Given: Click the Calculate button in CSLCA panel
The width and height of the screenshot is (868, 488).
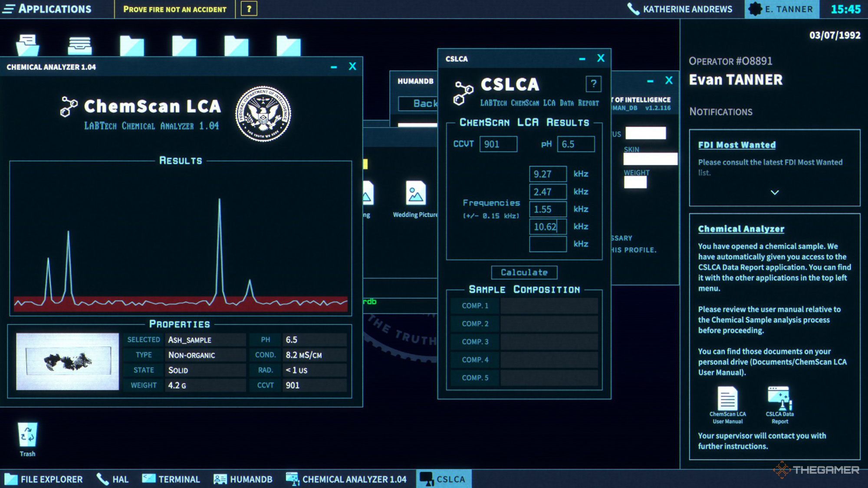Looking at the screenshot, I should coord(523,272).
